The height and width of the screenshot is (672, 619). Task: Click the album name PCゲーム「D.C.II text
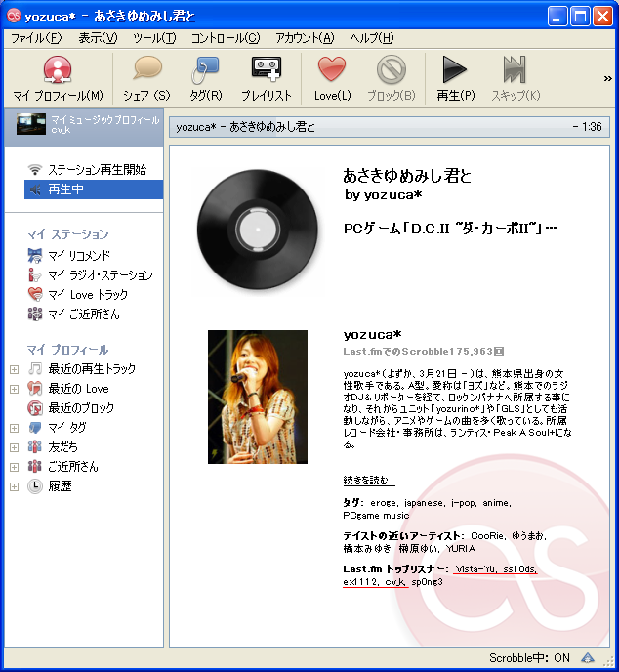450,229
